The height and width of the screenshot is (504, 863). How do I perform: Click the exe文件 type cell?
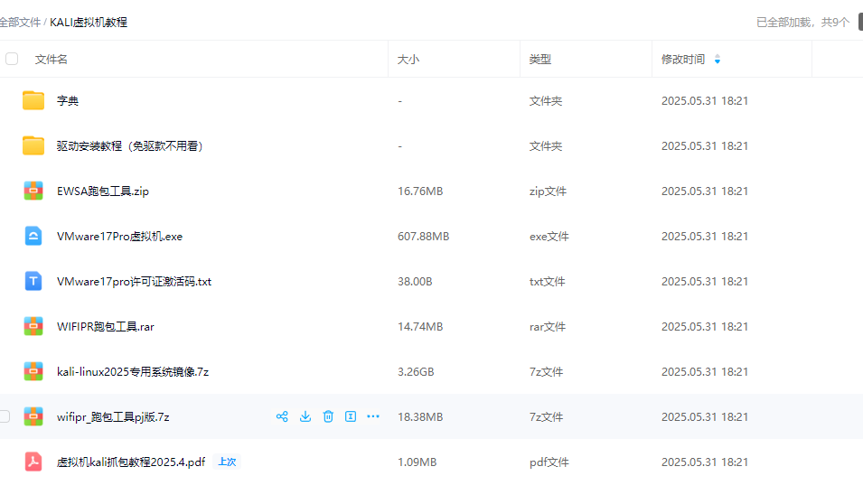(549, 236)
